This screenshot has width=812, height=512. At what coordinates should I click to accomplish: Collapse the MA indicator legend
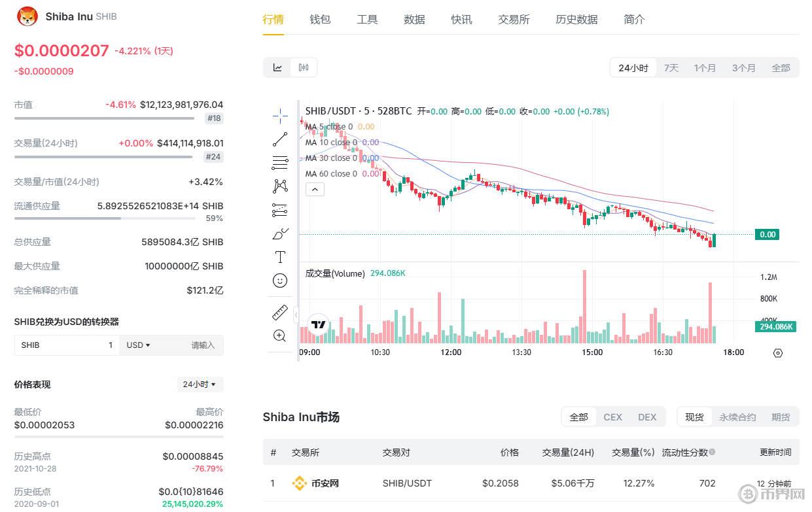(315, 190)
